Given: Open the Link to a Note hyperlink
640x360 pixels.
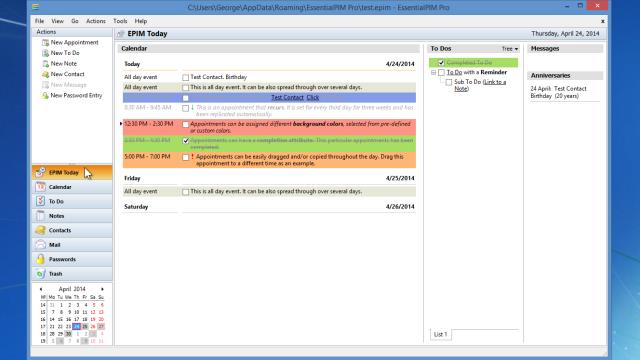Looking at the screenshot, I should [x=480, y=85].
